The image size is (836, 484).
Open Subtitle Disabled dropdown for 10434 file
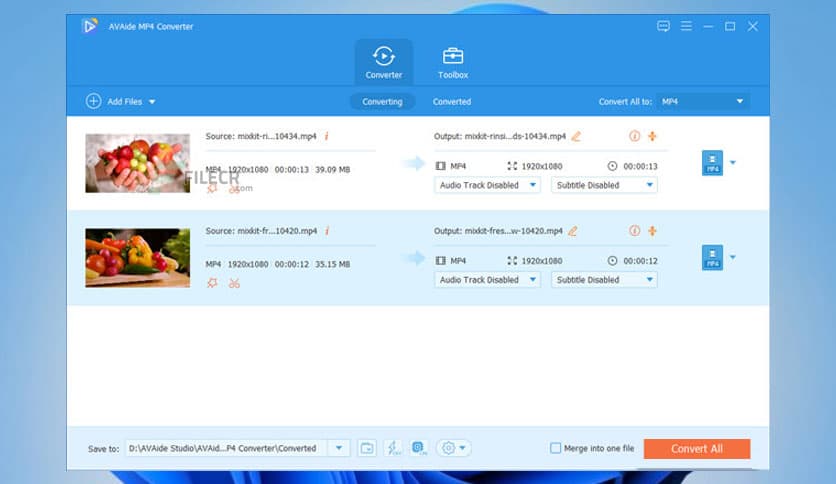(604, 185)
